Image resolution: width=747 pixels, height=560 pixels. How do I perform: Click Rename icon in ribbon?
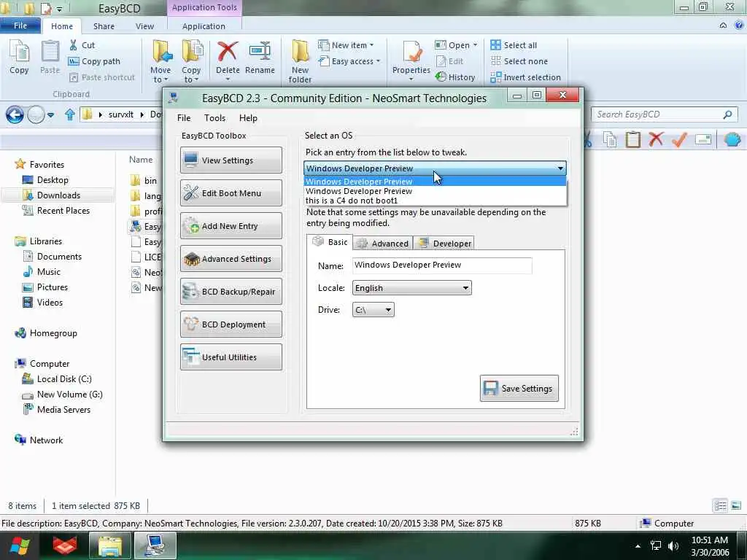click(260, 58)
